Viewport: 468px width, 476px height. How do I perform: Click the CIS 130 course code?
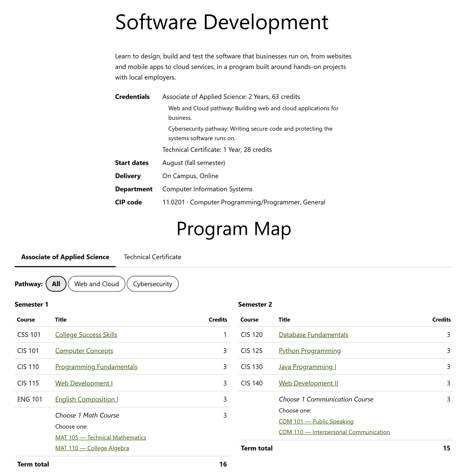pyautogui.click(x=252, y=367)
